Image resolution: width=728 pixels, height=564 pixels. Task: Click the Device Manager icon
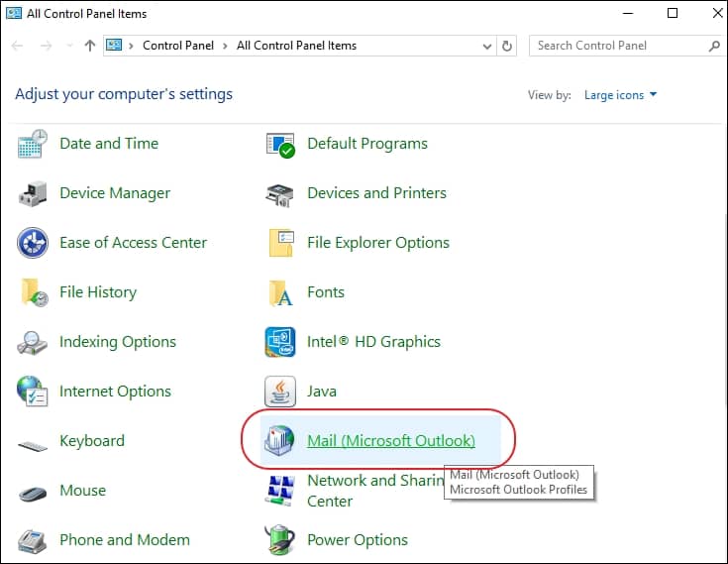coord(32,193)
